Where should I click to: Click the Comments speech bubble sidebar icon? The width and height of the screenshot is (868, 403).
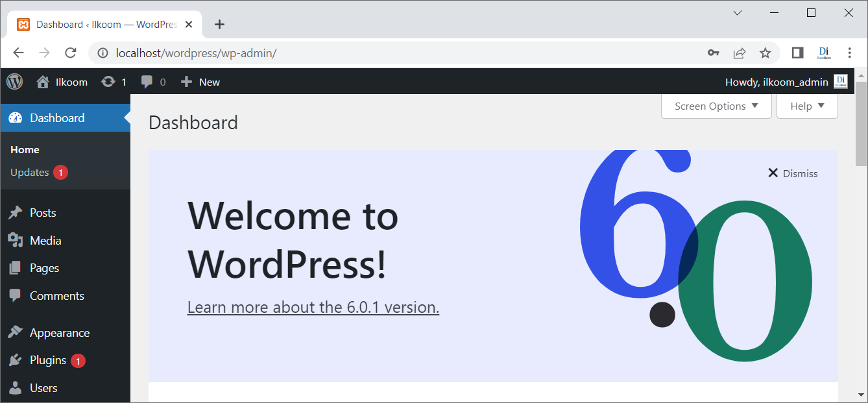[16, 296]
